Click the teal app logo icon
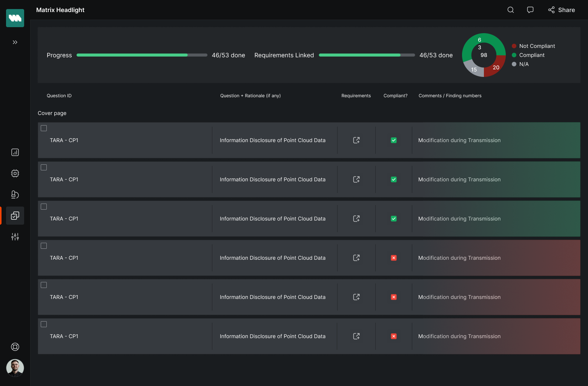 (15, 18)
